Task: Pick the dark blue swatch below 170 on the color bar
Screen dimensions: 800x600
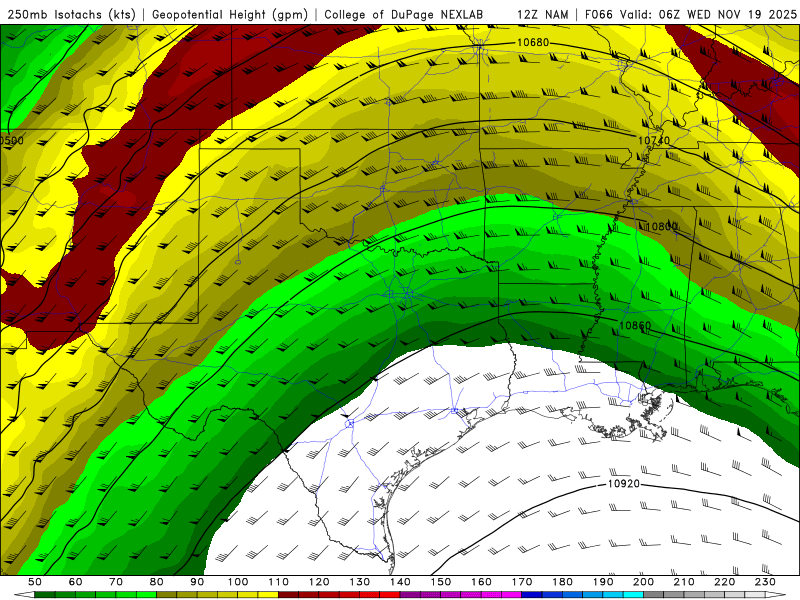Action: click(x=532, y=595)
